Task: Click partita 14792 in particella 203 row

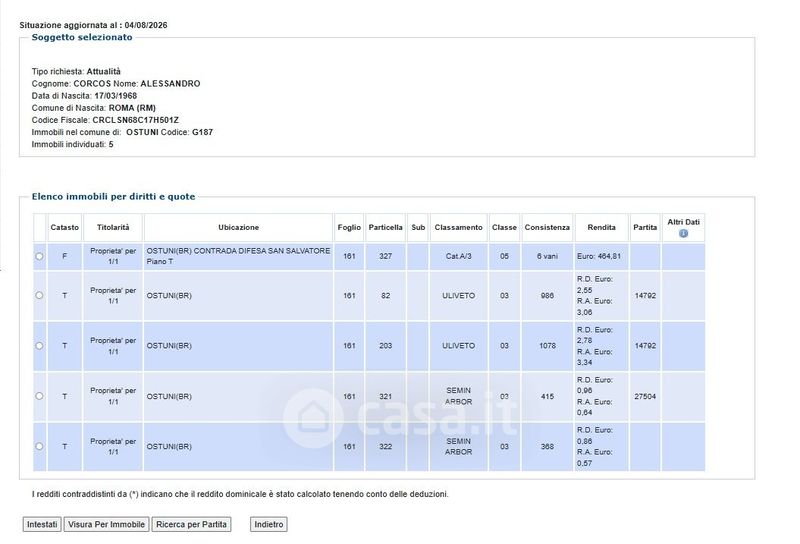Action: pos(645,345)
